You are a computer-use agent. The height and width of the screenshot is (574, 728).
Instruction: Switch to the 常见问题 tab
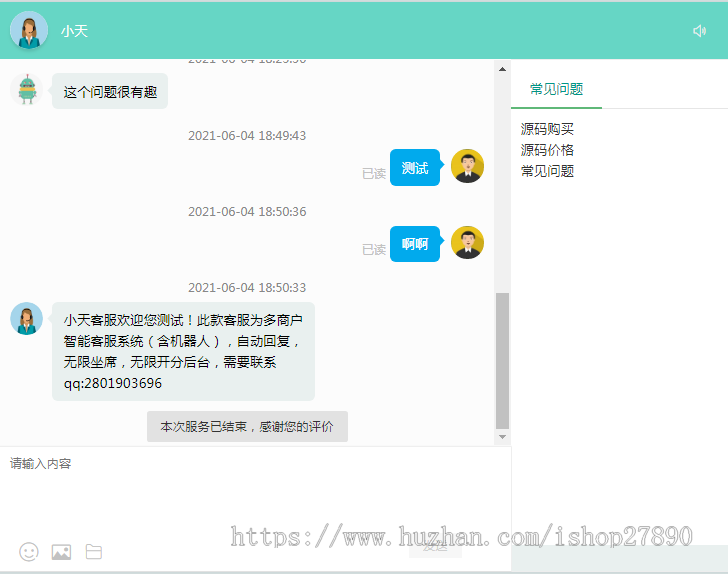tap(556, 89)
